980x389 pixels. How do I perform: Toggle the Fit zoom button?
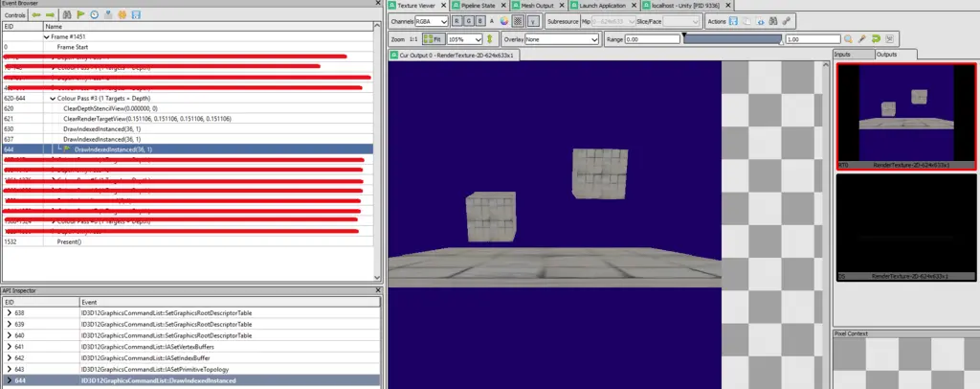tap(434, 39)
